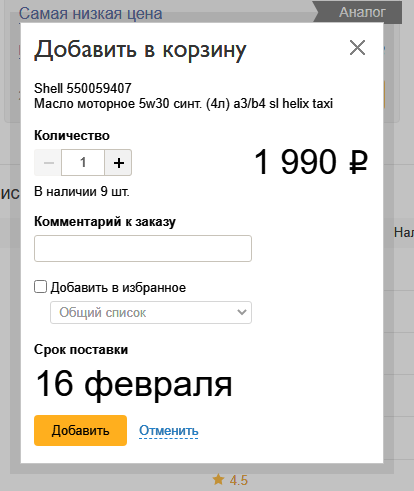This screenshot has height=491, width=414.
Task: Tick the Добавить в избранное checkbox
Action: (40, 287)
